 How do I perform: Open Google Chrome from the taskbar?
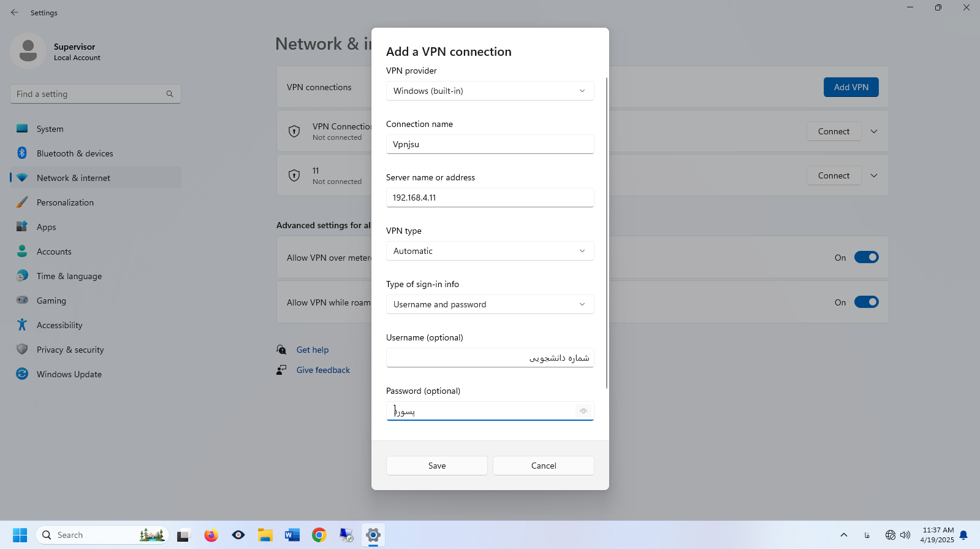[319, 535]
